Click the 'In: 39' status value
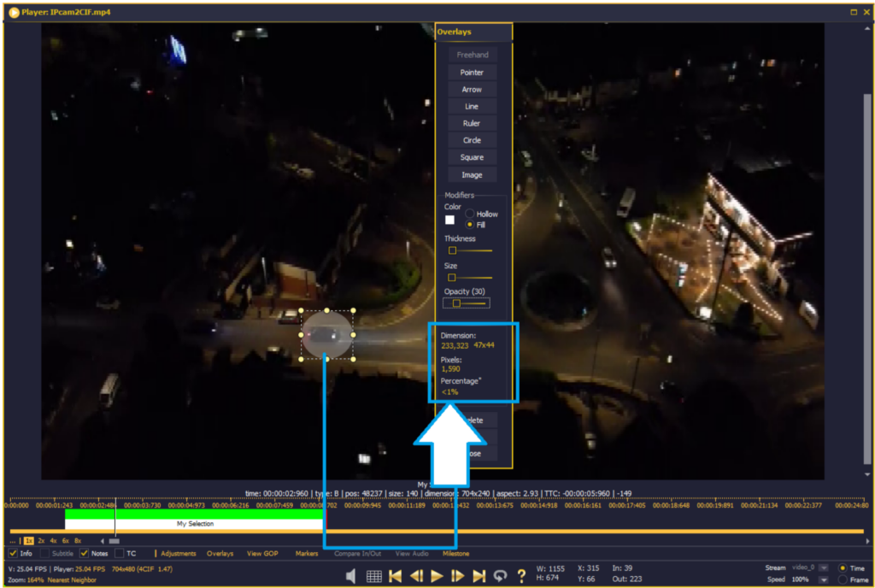 pyautogui.click(x=622, y=568)
